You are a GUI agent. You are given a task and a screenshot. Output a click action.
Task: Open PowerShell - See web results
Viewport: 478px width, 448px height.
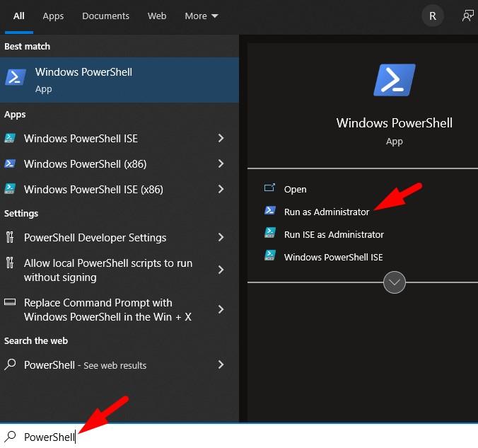[x=119, y=364]
